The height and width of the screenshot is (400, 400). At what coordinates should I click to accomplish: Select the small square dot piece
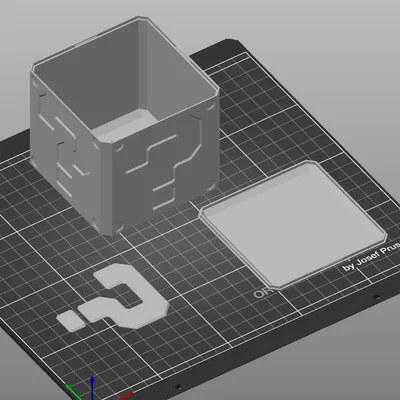70,321
